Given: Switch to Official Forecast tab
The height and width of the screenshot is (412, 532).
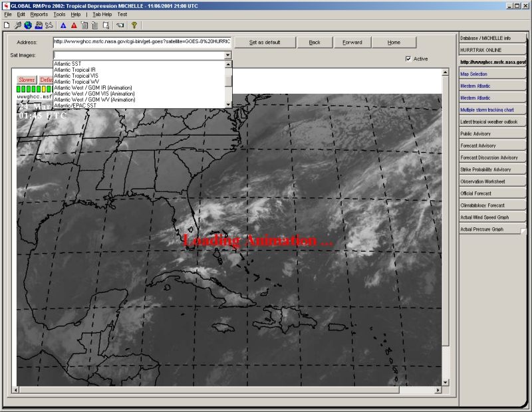Looking at the screenshot, I should (x=492, y=193).
